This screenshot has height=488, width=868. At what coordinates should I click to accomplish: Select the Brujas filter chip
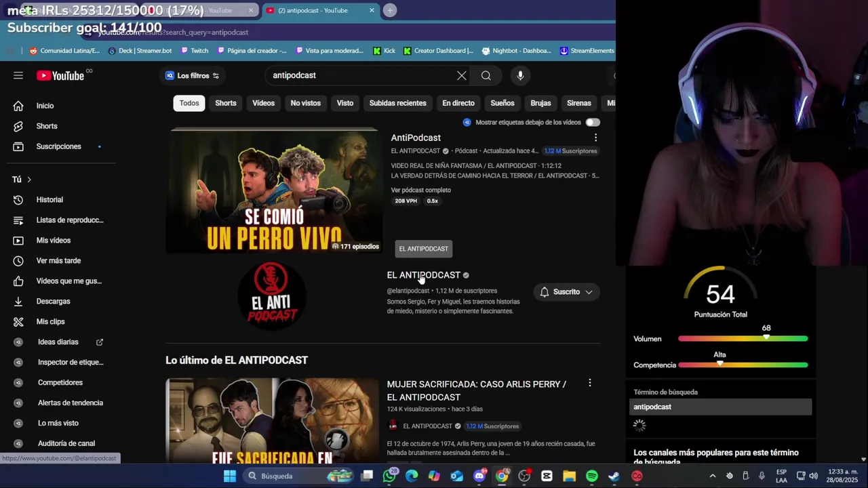tap(540, 103)
